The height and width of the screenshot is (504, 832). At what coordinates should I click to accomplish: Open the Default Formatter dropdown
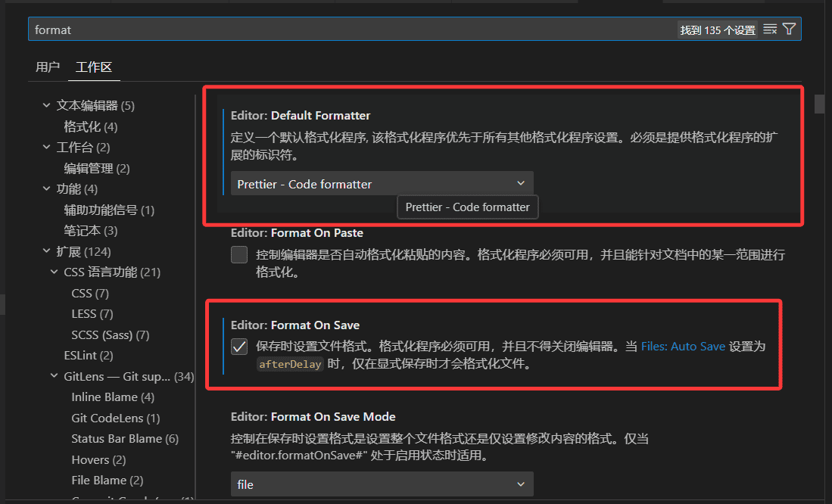click(x=382, y=183)
